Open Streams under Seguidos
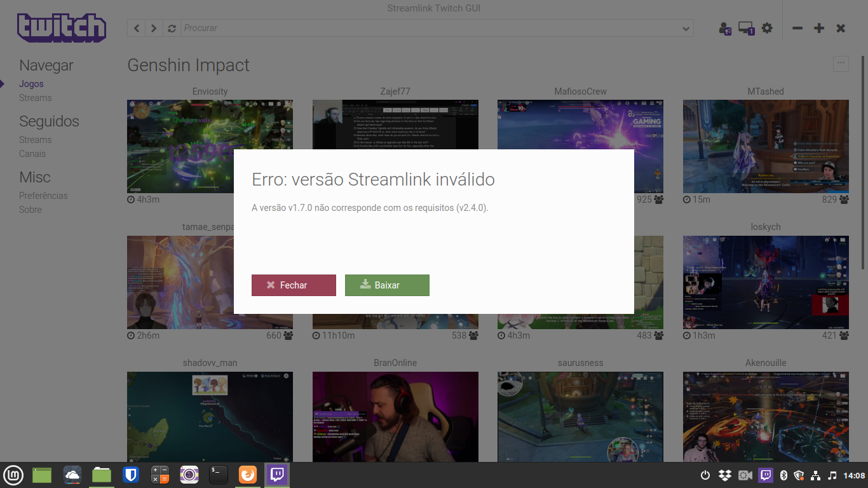The width and height of the screenshot is (868, 488). click(35, 140)
